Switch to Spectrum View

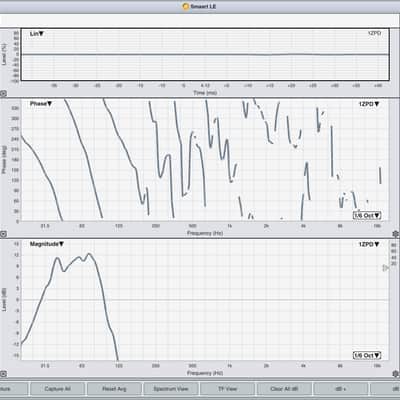click(x=171, y=389)
